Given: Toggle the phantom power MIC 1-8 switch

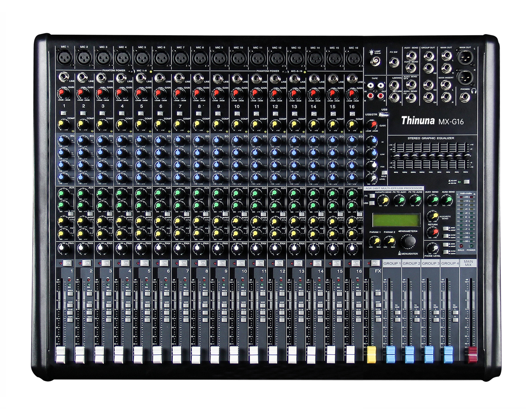Looking at the screenshot, I should 131,71.
